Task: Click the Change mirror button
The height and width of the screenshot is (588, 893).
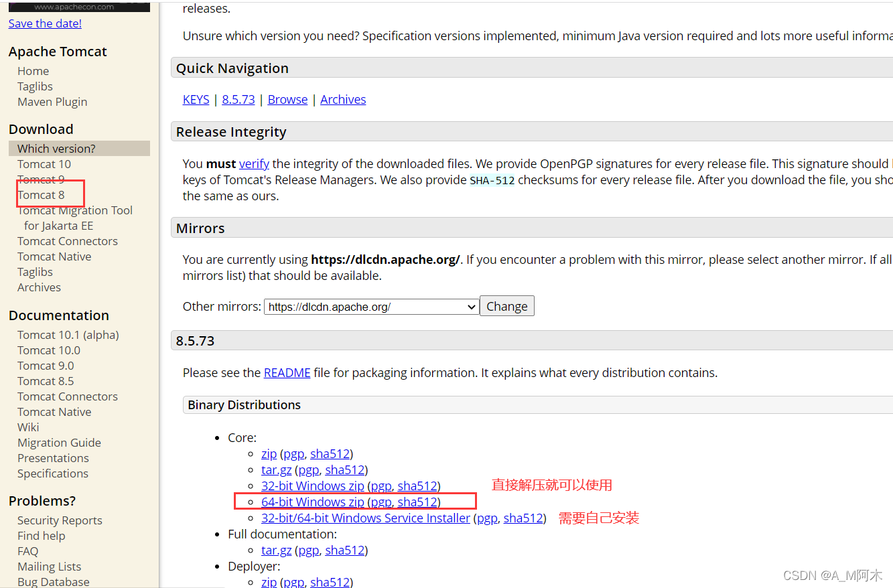Action: (x=507, y=306)
